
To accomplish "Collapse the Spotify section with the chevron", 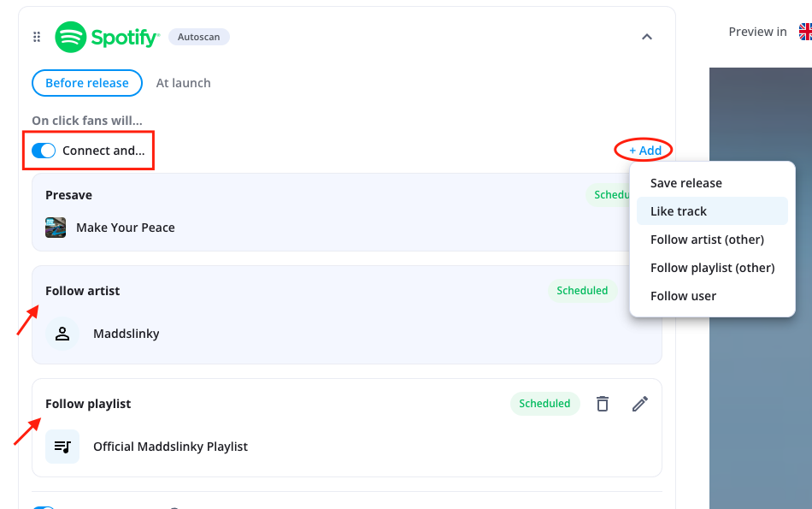I will point(647,37).
